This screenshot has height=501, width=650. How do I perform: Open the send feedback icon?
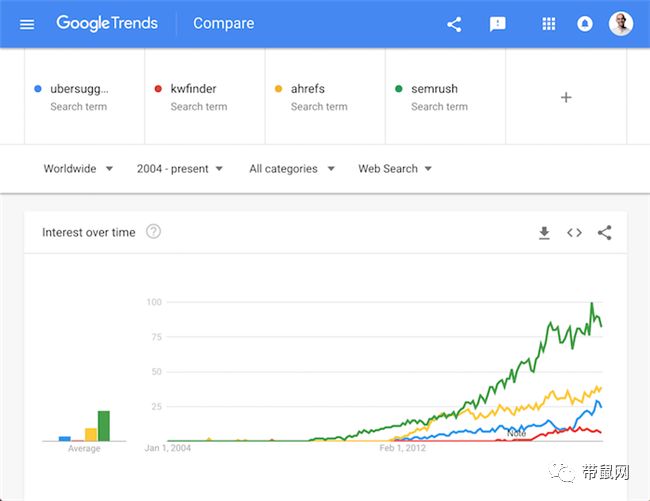click(x=497, y=24)
